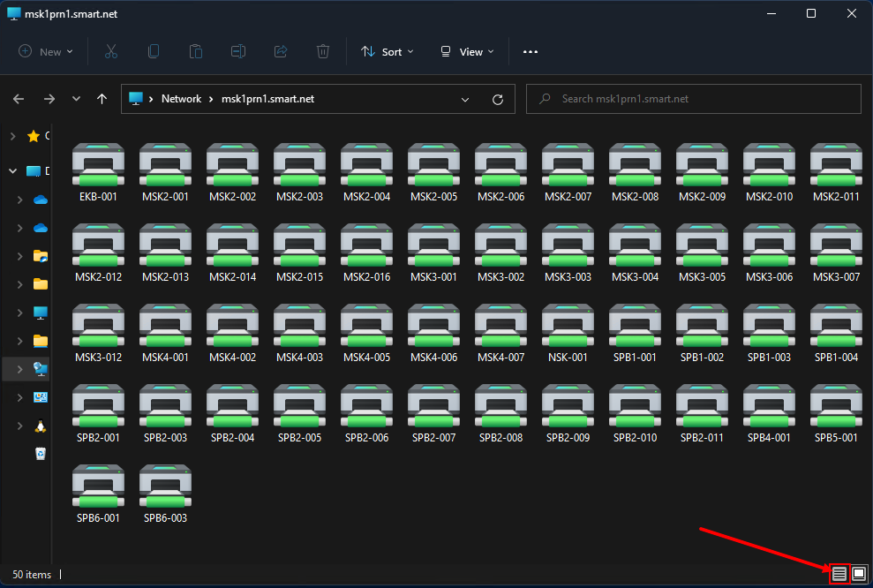Click the Paste clipboard icon
The width and height of the screenshot is (873, 588).
coord(196,52)
